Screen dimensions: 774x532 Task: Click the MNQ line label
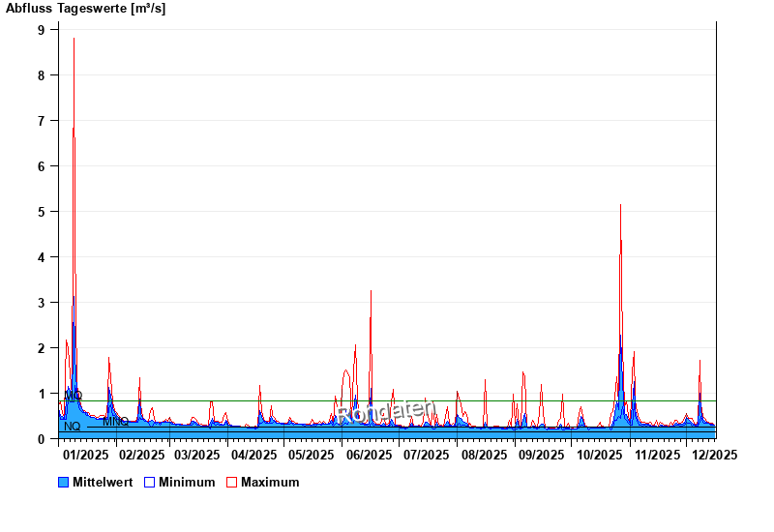pos(115,422)
